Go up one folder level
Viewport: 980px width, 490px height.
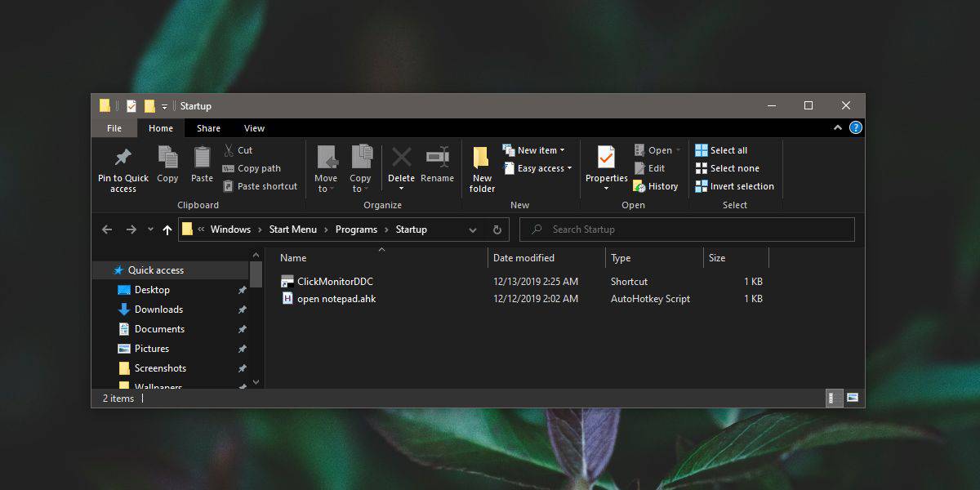coord(167,229)
